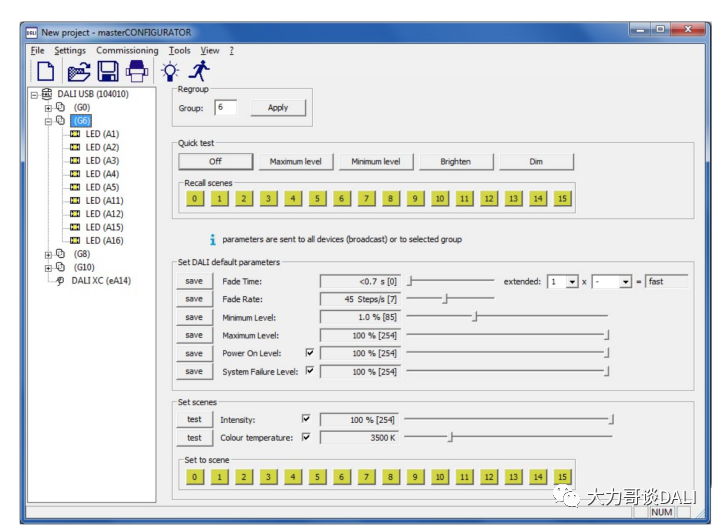Collapse the (G6) group node
The image size is (720, 529).
47,121
